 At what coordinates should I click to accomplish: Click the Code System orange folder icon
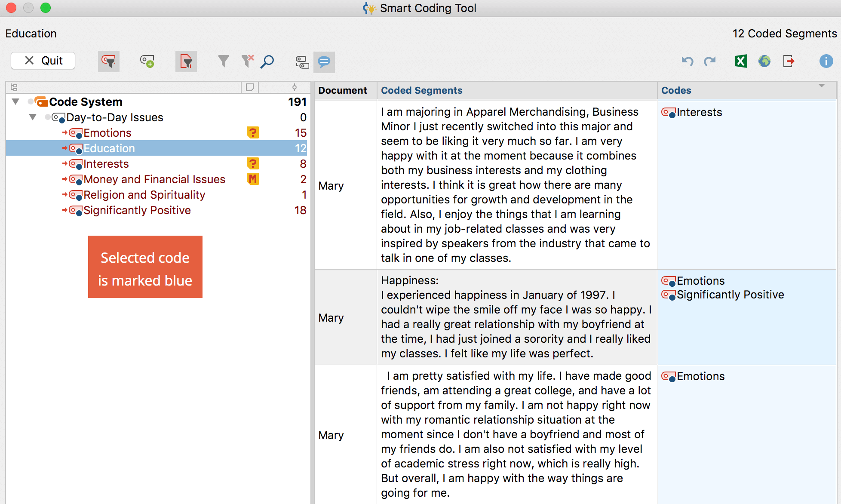(41, 102)
